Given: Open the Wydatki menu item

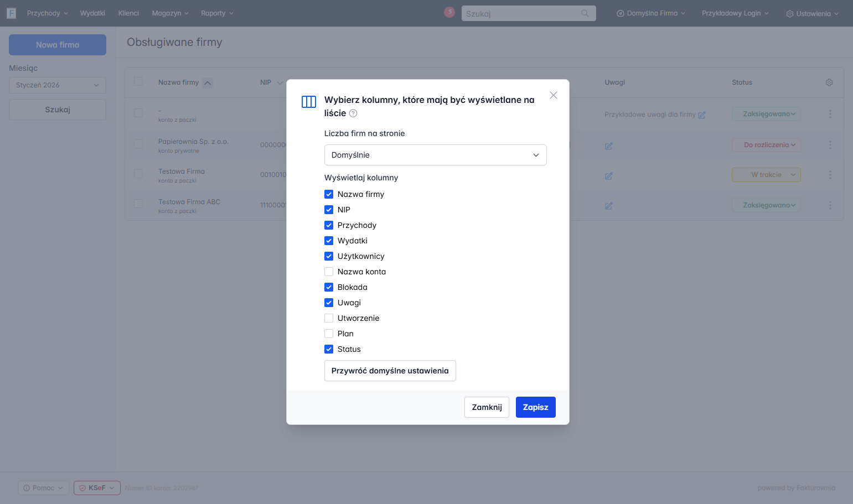Looking at the screenshot, I should pyautogui.click(x=92, y=13).
